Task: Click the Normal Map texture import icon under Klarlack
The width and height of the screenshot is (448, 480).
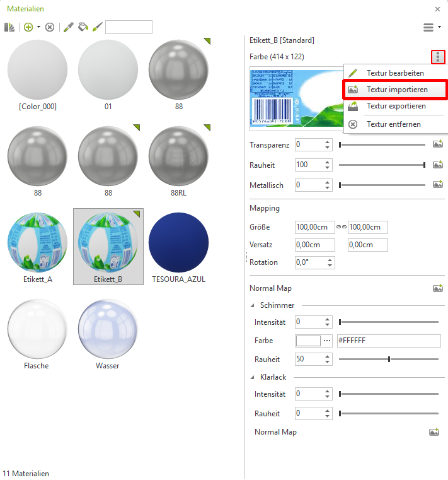Action: pyautogui.click(x=434, y=432)
